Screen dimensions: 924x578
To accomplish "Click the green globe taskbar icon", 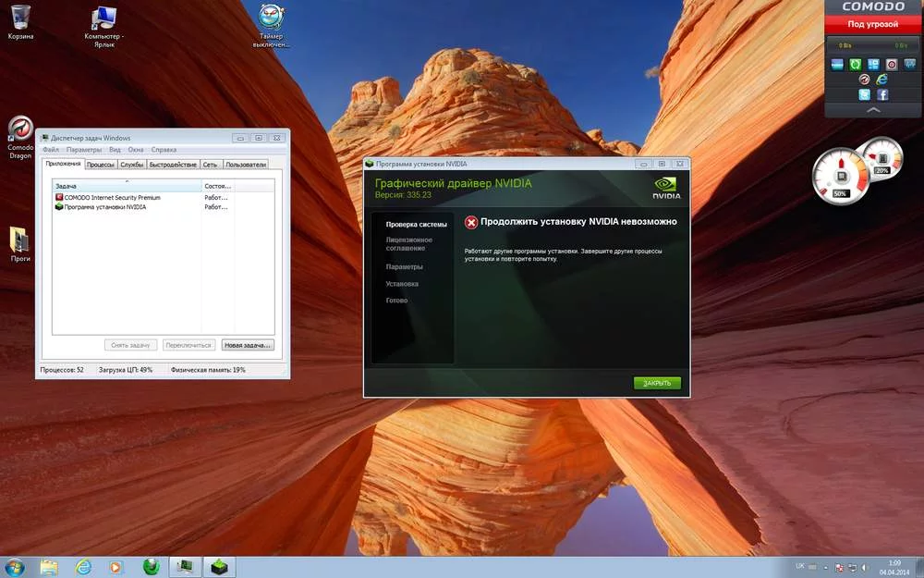I will 152,568.
